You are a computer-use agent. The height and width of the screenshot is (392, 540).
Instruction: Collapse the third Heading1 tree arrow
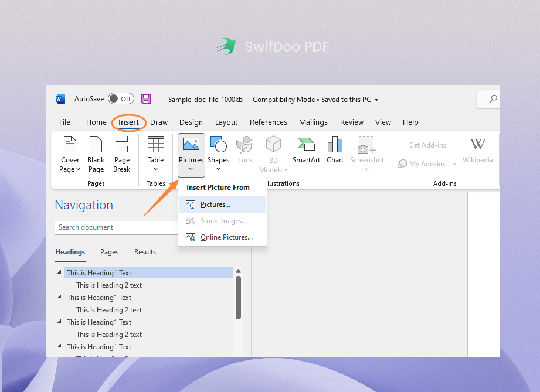click(x=59, y=322)
